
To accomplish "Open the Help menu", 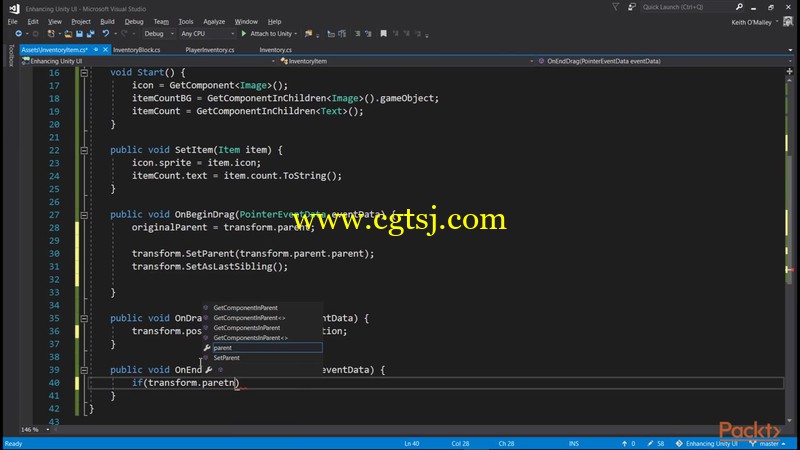I will coord(274,21).
